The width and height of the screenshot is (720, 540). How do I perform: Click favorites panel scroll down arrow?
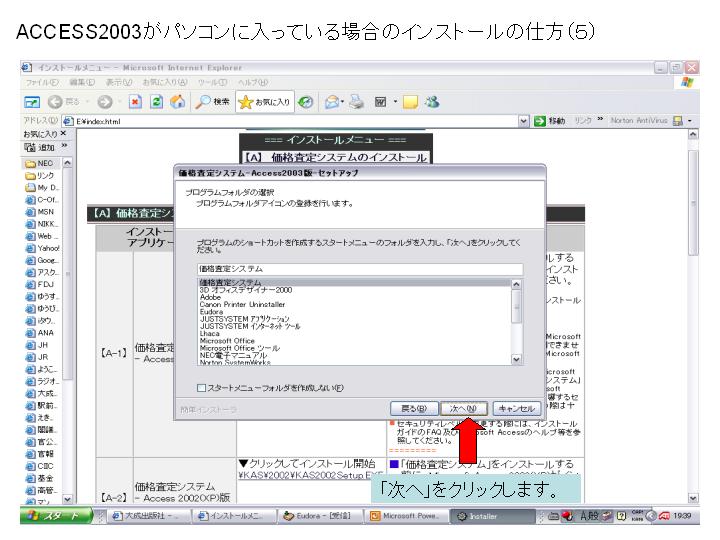pyautogui.click(x=67, y=499)
